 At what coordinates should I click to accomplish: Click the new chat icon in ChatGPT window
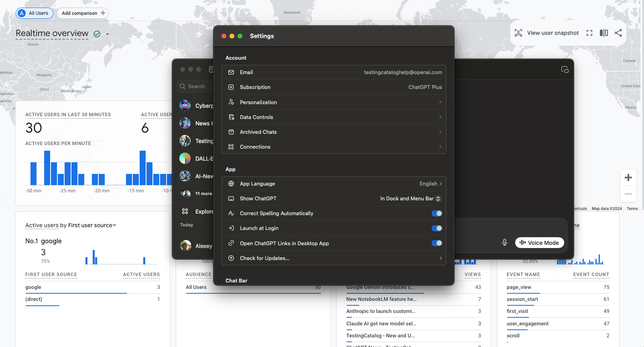pos(565,70)
